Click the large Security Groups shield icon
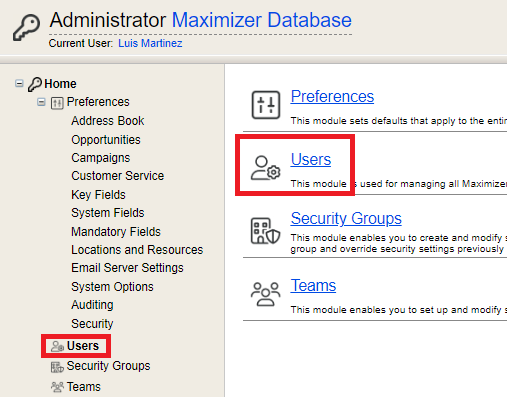 (x=265, y=231)
